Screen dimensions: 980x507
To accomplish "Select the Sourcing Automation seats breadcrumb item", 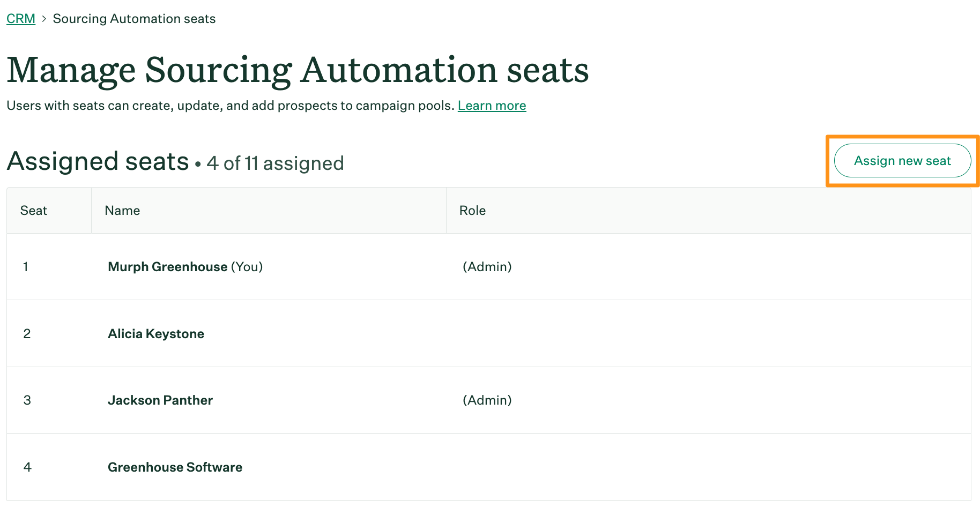I will 134,18.
